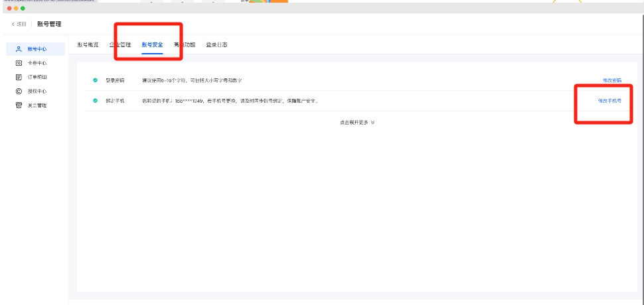Minimize the window with yellow button
The width and height of the screenshot is (644, 305).
16,8
